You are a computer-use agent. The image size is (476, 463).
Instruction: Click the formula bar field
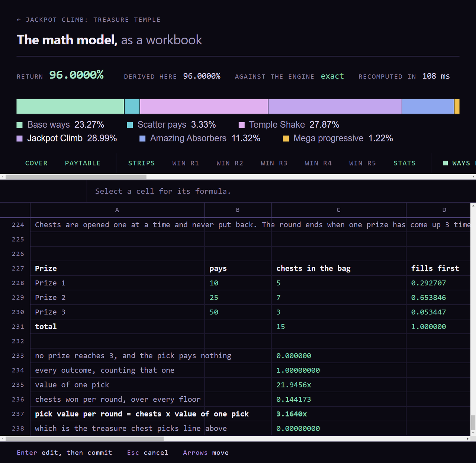282,191
